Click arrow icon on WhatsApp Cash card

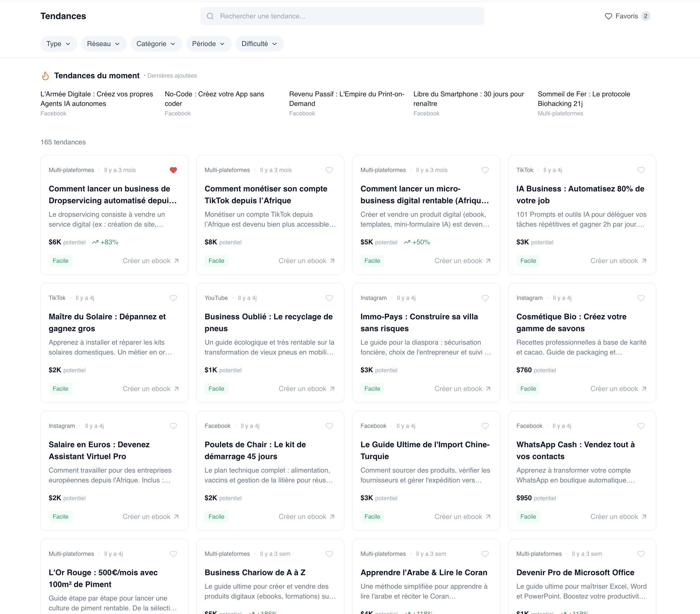point(644,517)
